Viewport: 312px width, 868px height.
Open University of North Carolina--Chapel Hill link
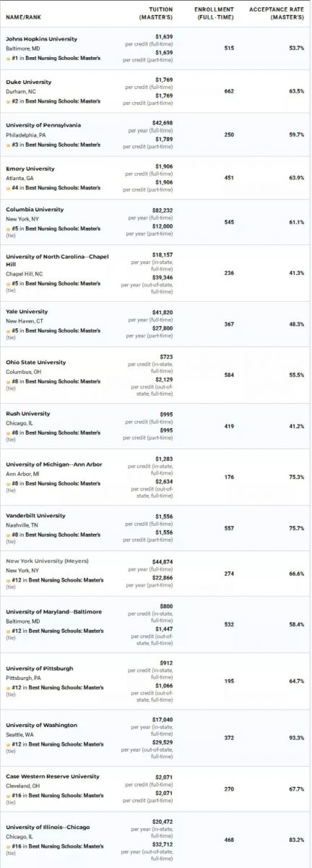54,260
